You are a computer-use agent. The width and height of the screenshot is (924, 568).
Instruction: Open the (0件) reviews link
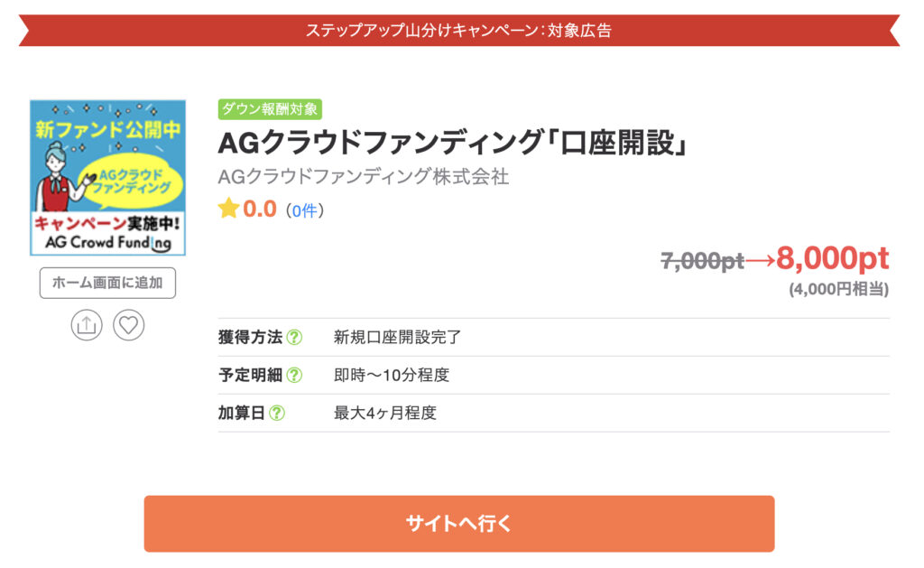point(304,210)
